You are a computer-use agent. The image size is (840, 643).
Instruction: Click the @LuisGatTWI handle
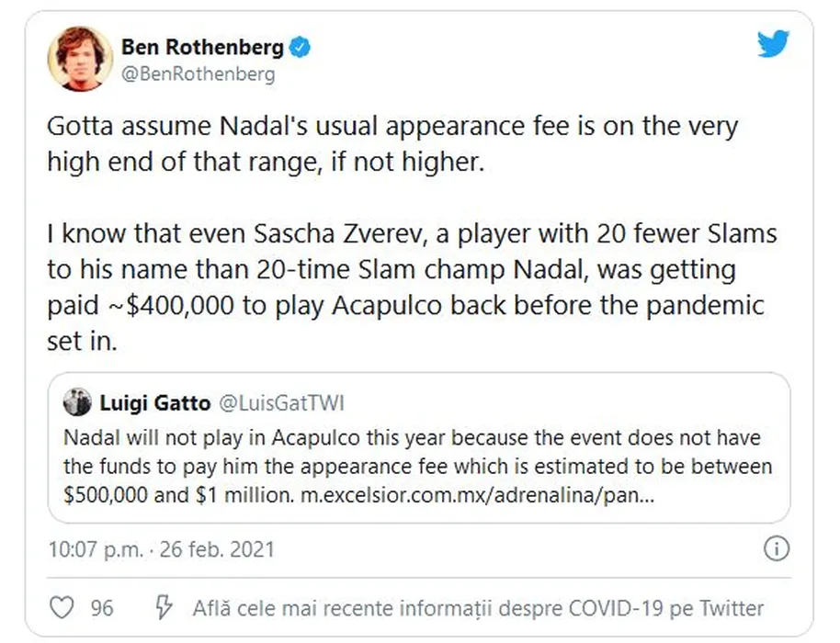[x=280, y=402]
